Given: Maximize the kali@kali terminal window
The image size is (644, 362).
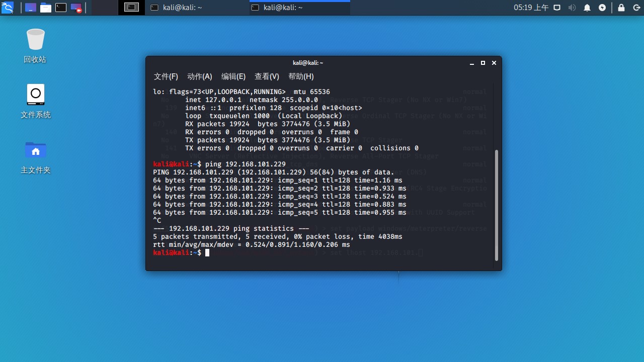Looking at the screenshot, I should coord(483,63).
